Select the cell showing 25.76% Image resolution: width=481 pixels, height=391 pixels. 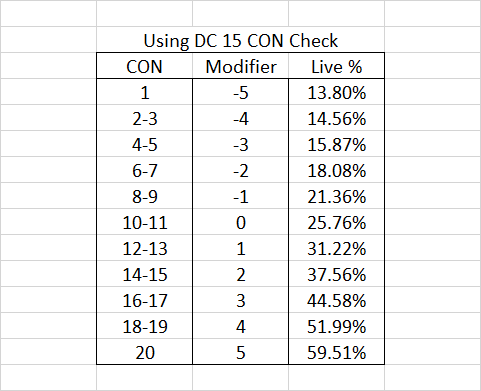point(336,222)
